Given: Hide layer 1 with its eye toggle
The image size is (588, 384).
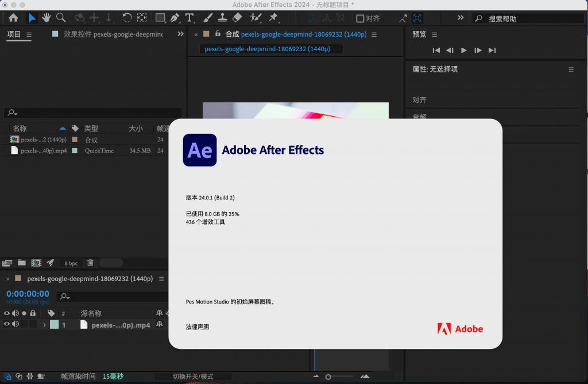Looking at the screenshot, I should point(7,324).
